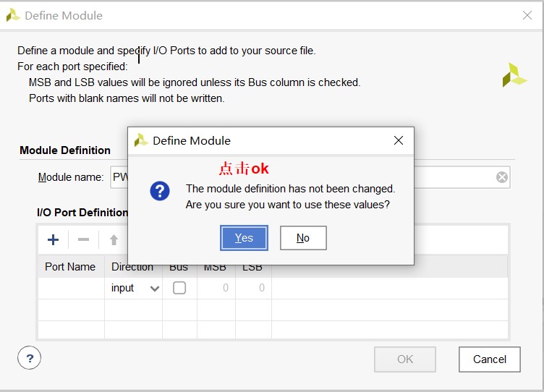Click the first empty Port Name cell

coord(71,288)
